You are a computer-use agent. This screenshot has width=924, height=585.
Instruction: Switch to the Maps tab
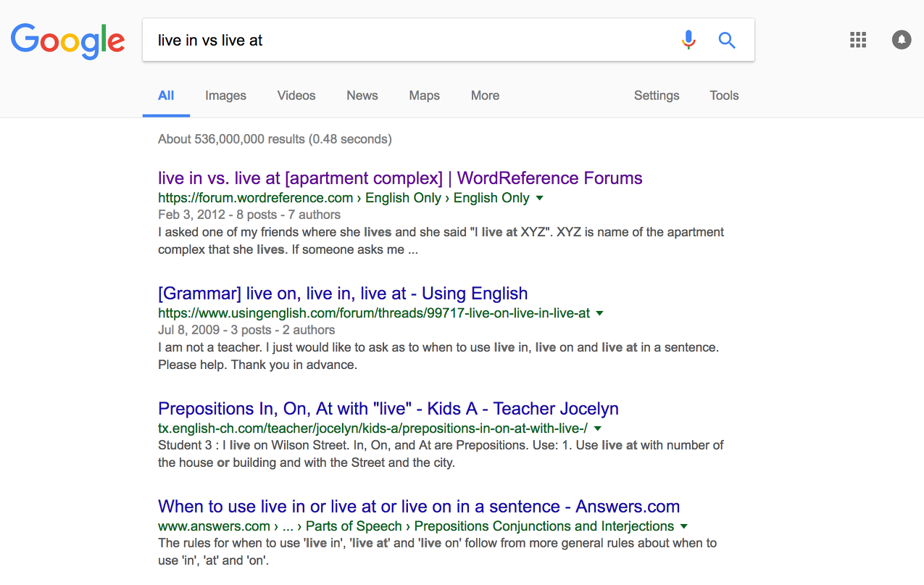(x=425, y=95)
